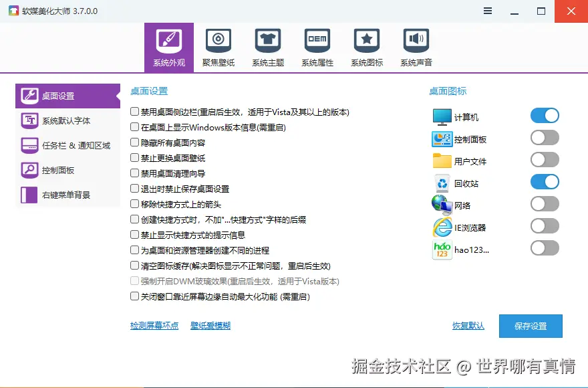Turn off the 回收站 desktop icon switch
The image size is (588, 388).
[x=545, y=182]
